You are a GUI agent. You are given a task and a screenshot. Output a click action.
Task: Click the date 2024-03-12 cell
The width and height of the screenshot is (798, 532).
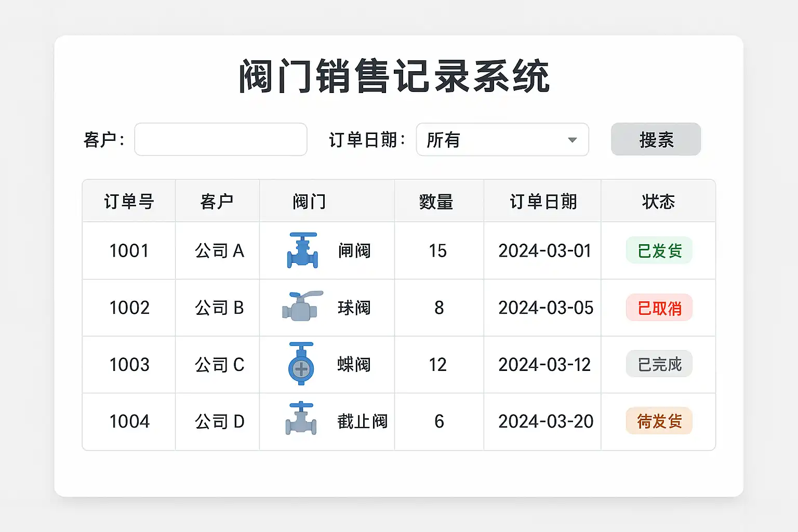[544, 365]
